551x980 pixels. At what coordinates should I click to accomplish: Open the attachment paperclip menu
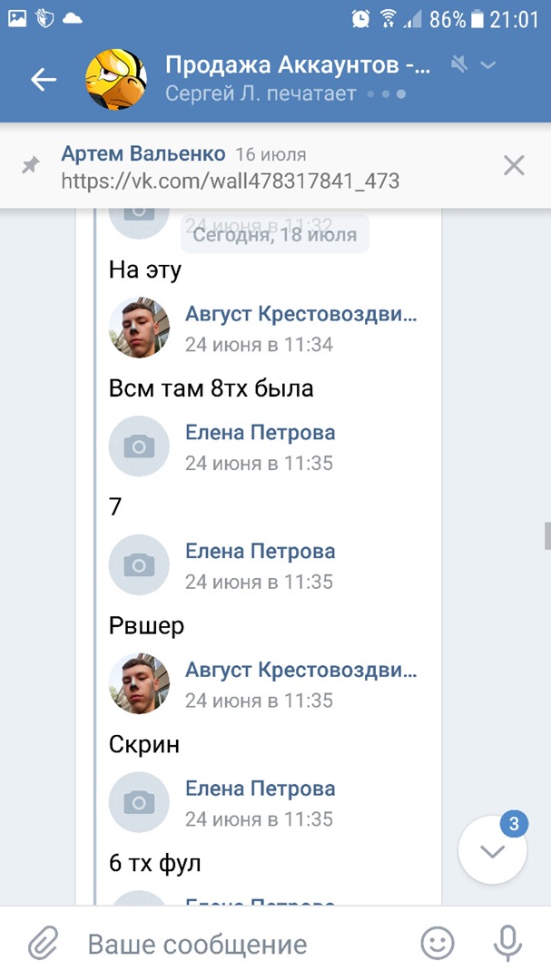pos(43,945)
